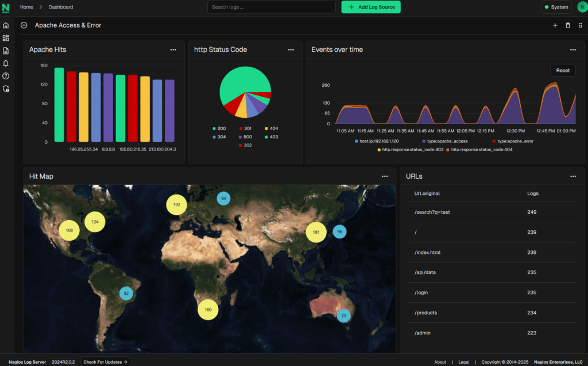Collapse the Apache Access & Error section
This screenshot has height=366, width=588.
(x=24, y=25)
